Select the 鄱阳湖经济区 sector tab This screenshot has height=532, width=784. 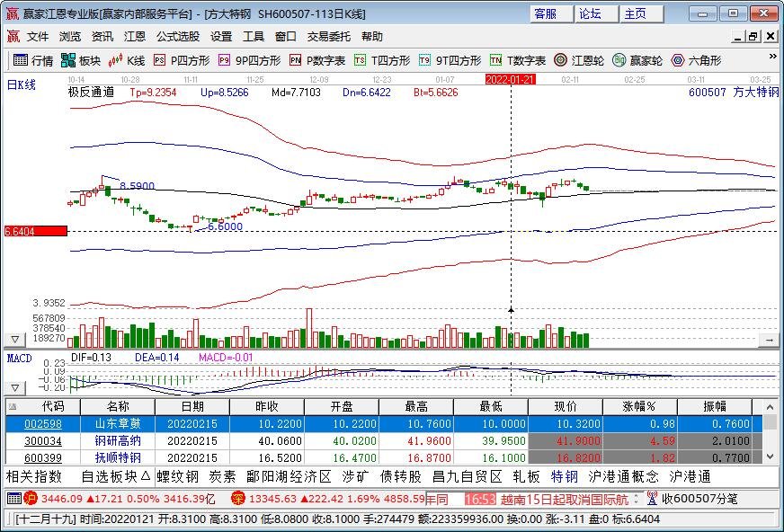[289, 476]
